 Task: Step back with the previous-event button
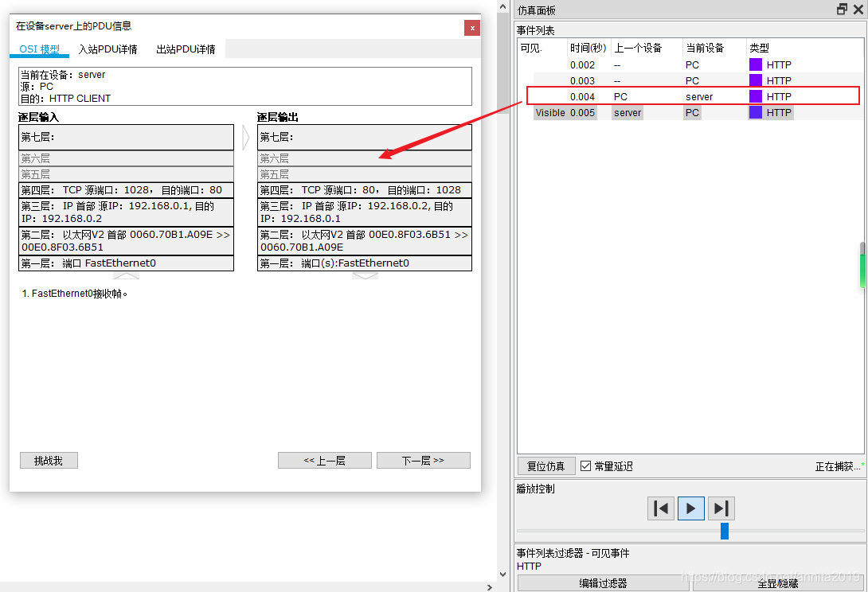point(661,508)
